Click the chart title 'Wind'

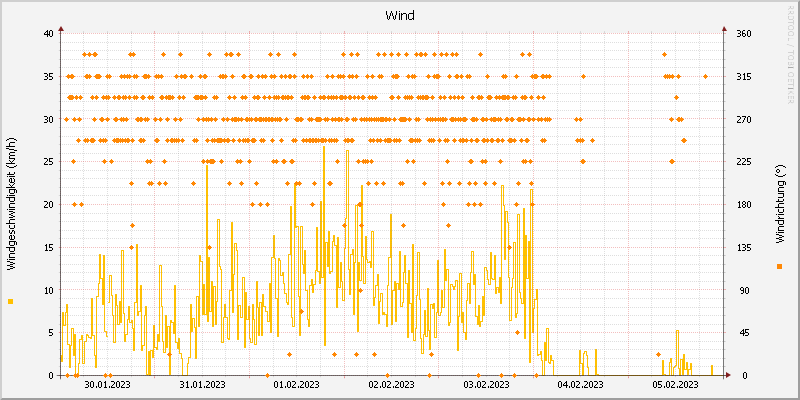[399, 16]
